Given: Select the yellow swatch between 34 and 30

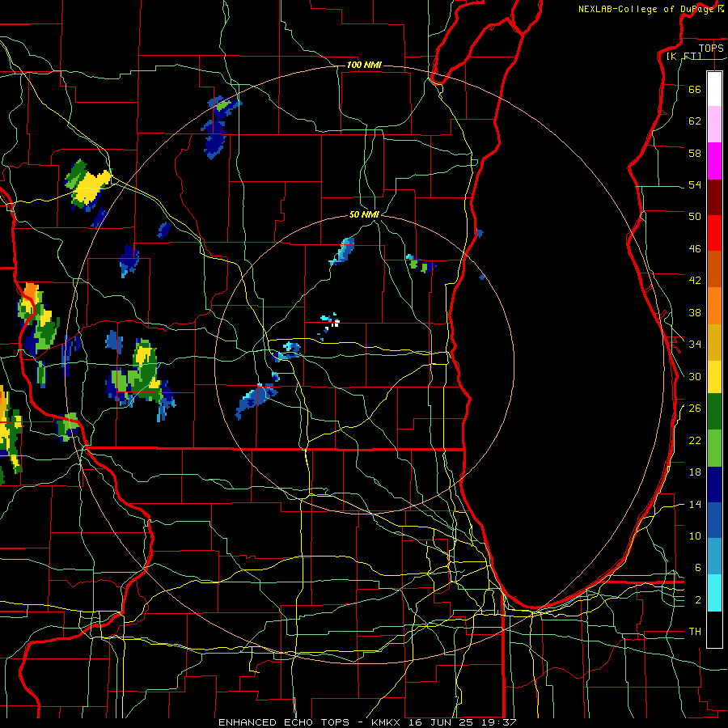Looking at the screenshot, I should coord(714,377).
